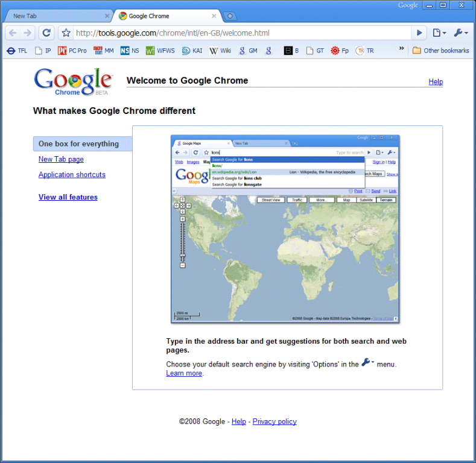476x463 pixels.
Task: Minimize the Chrome window
Action: click(x=429, y=5)
